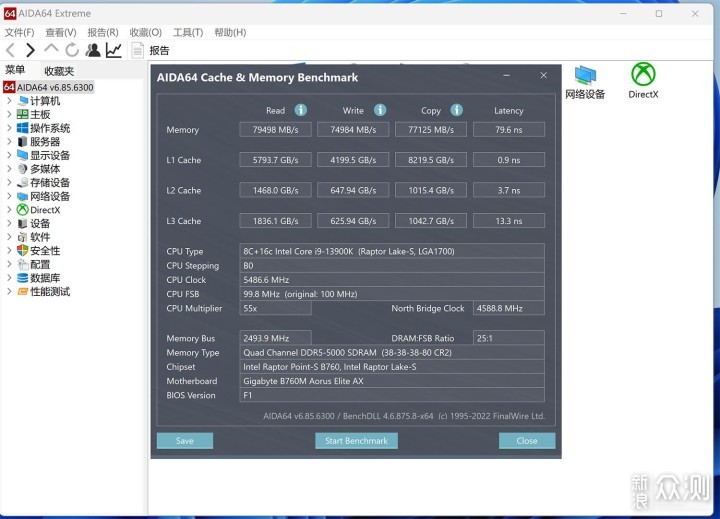Open the 文件(F) menu
Viewport: 720px width, 519px height.
pos(19,32)
